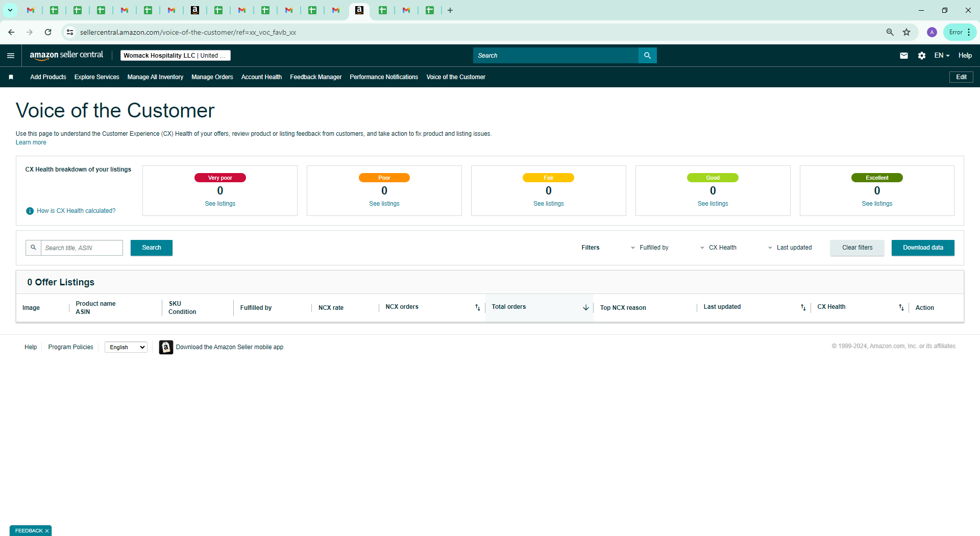The height and width of the screenshot is (536, 980).
Task: Go to Manage Orders
Action: 212,77
